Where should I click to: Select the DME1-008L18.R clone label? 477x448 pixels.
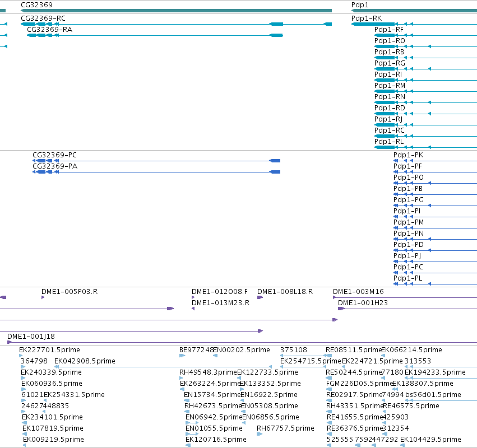click(x=285, y=292)
